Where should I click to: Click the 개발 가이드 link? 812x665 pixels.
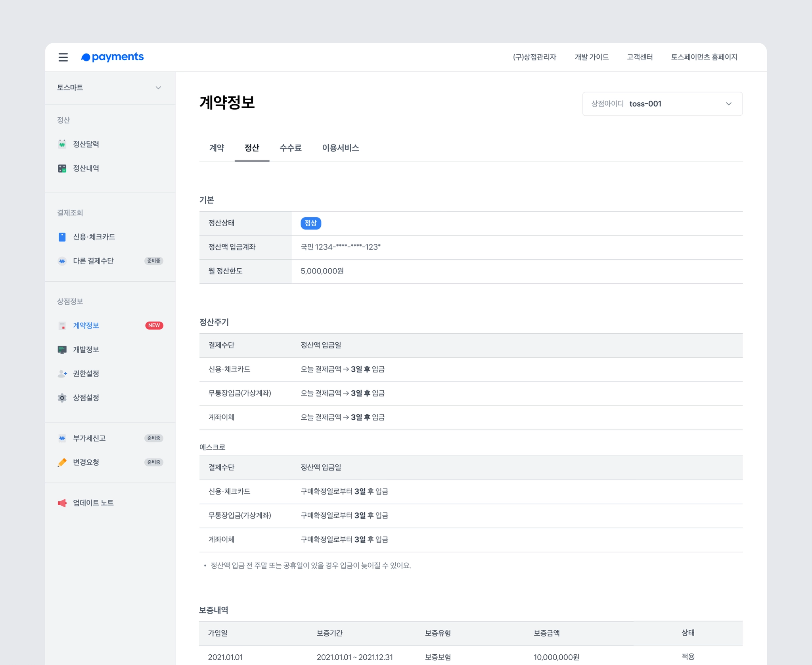pos(591,57)
